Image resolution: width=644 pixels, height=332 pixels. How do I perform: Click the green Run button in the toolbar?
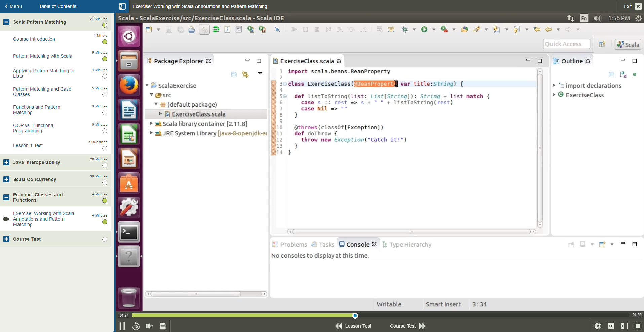tap(424, 30)
